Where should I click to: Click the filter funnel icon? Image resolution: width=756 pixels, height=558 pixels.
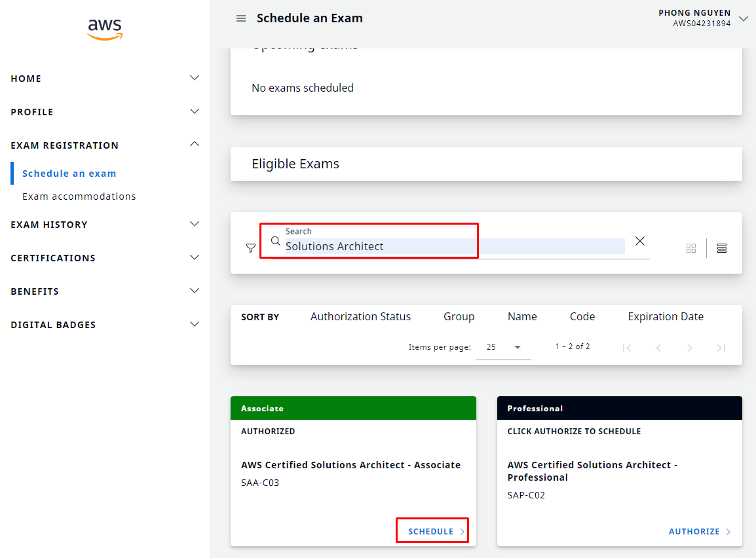(251, 248)
